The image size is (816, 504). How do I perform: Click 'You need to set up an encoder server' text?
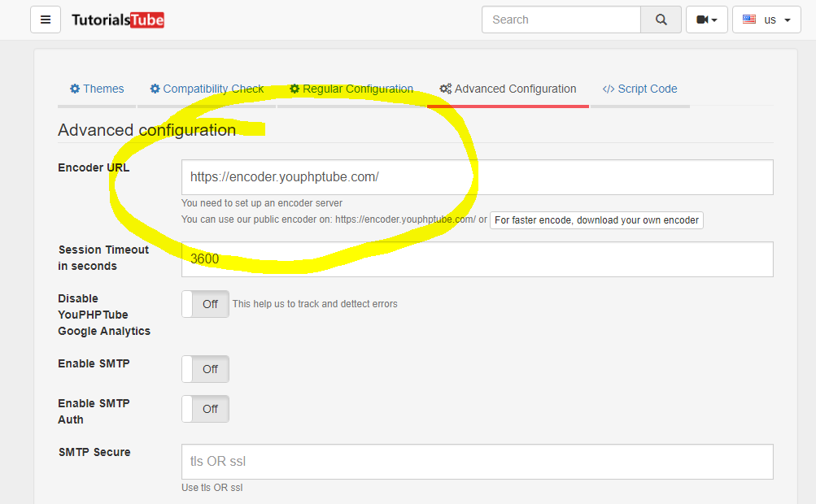(x=262, y=203)
